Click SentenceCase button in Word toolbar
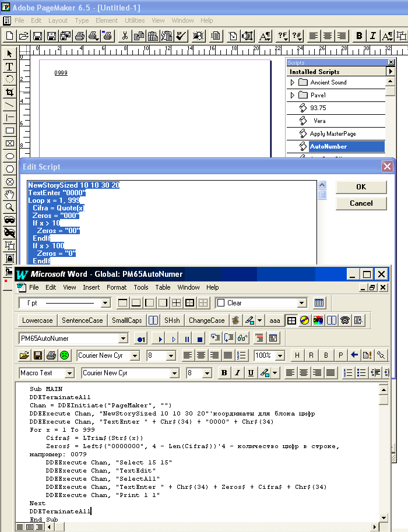 tap(82, 320)
